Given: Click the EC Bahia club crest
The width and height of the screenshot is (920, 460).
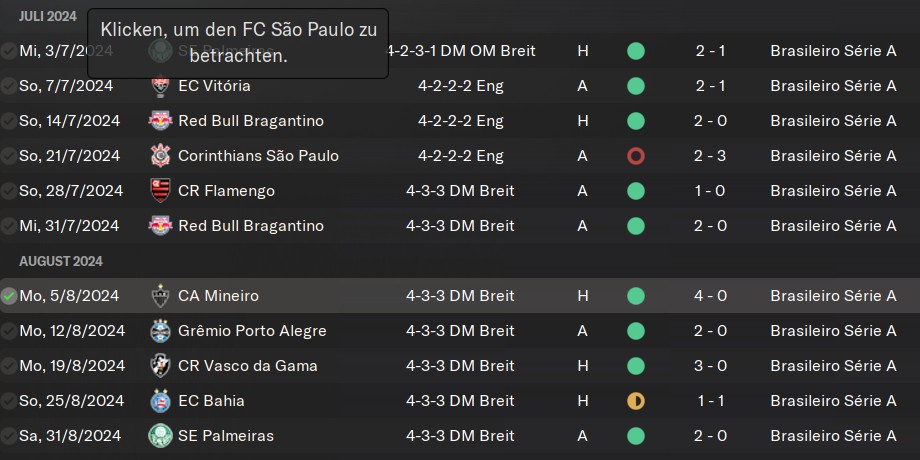Looking at the screenshot, I should coord(160,401).
